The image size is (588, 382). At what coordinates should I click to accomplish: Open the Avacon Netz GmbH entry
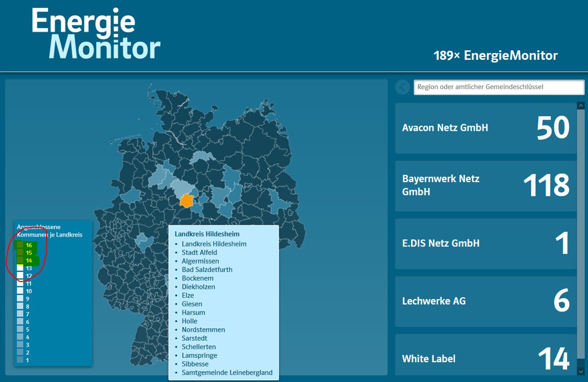pos(485,128)
